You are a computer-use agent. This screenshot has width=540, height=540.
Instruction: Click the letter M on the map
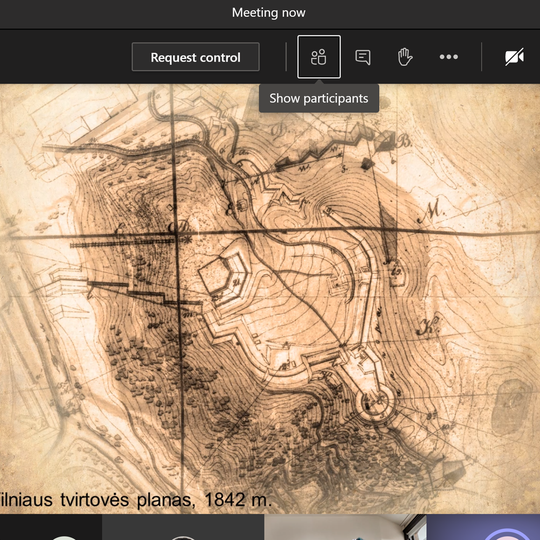(432, 211)
